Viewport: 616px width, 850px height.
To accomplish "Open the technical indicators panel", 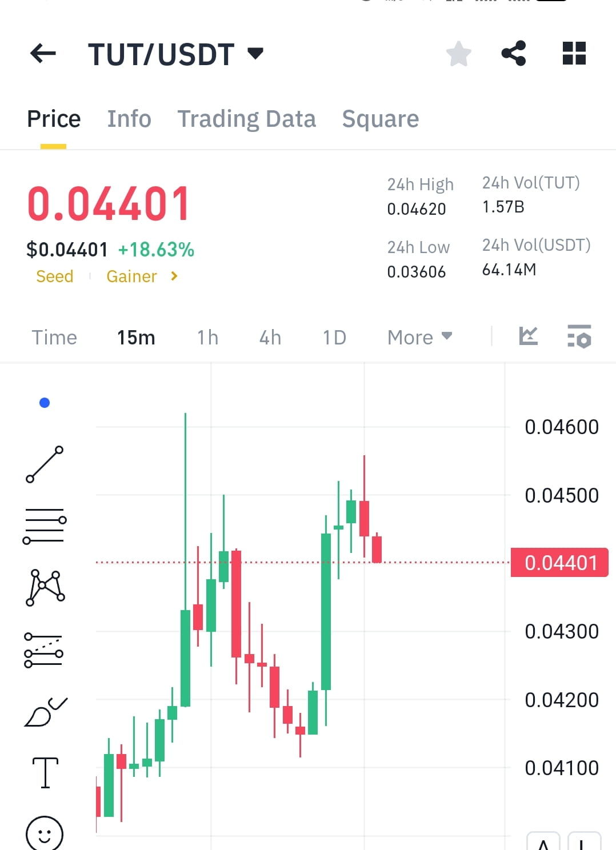I will 529,337.
